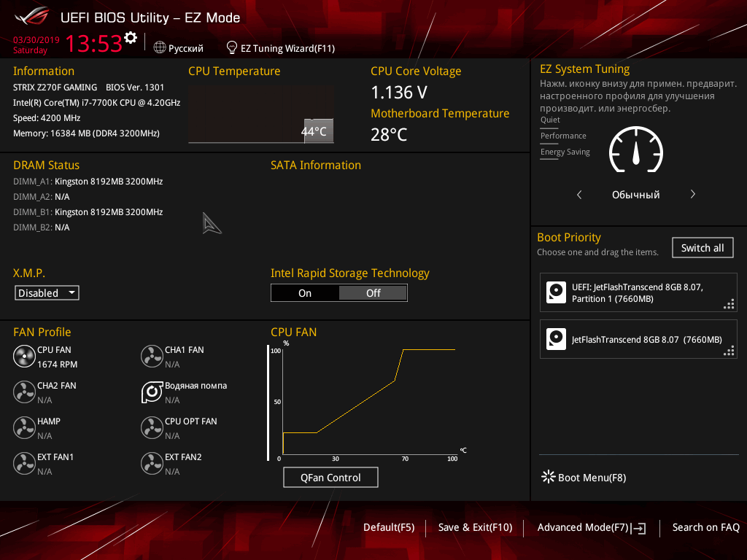This screenshot has height=560, width=747.
Task: Select UEFI: JetFlashTranscend 8GB boot entry
Action: pyautogui.click(x=638, y=292)
